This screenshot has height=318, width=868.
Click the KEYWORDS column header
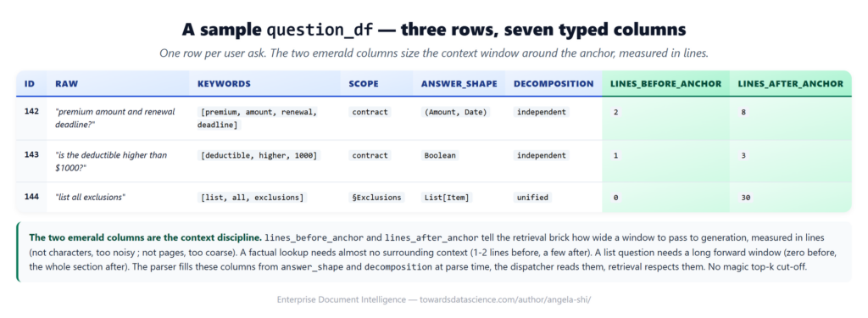(224, 84)
